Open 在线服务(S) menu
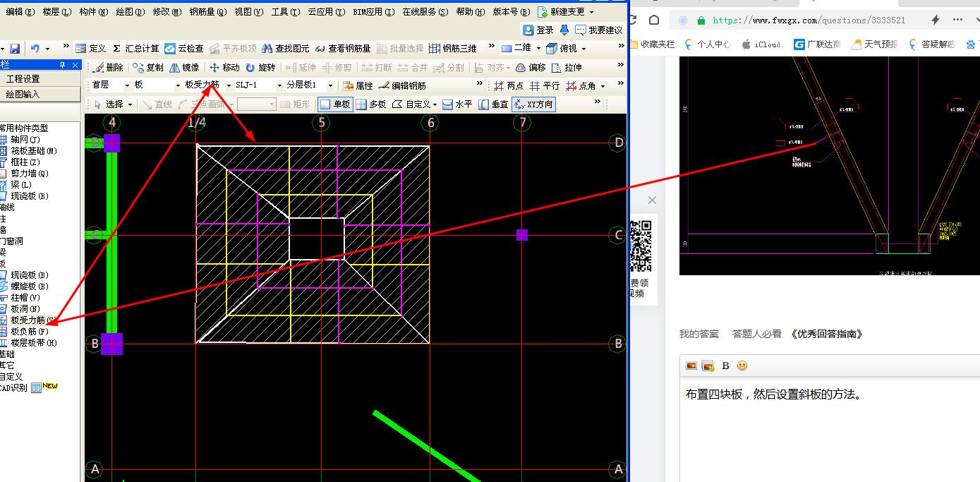This screenshot has height=482, width=980. point(425,12)
